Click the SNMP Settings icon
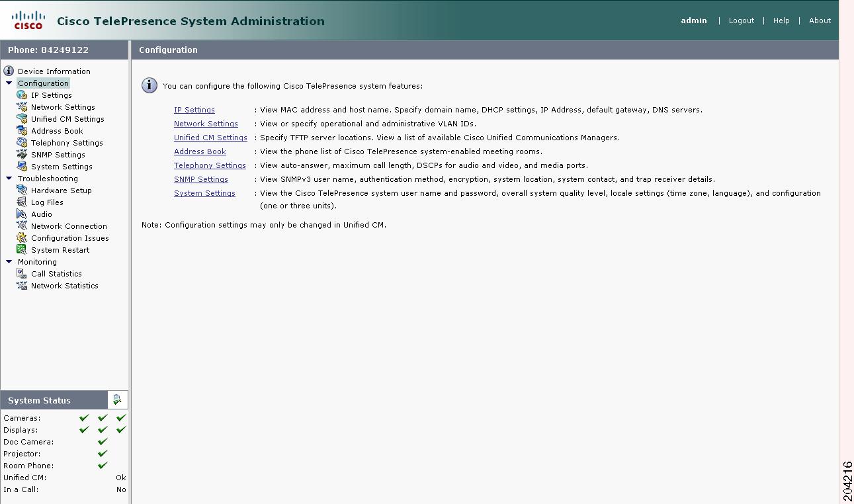Image resolution: width=854 pixels, height=504 pixels. [22, 154]
